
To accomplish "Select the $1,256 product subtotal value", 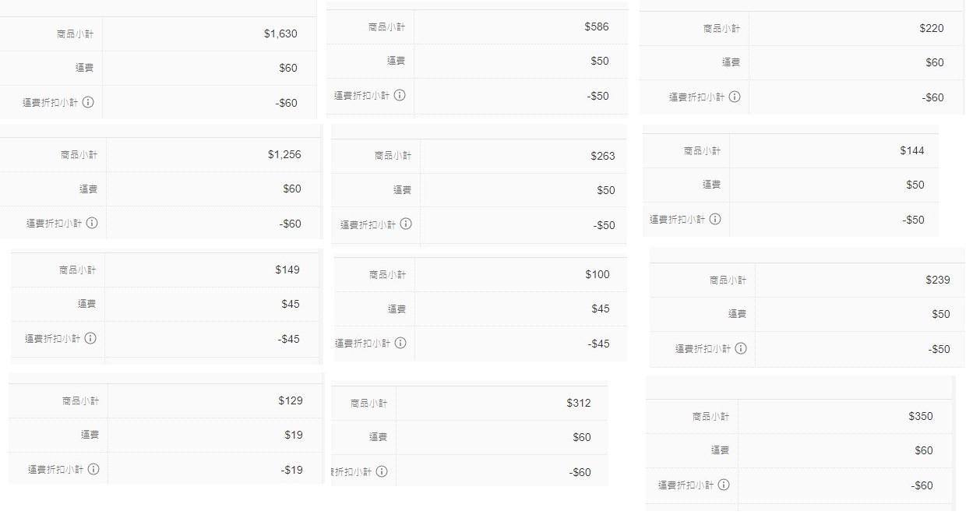I will 284,154.
